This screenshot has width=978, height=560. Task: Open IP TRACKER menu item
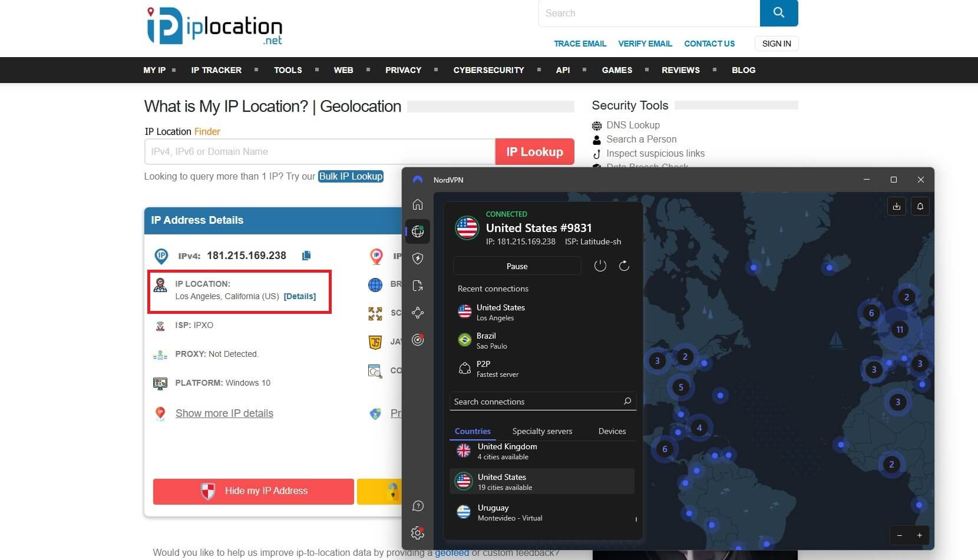[216, 70]
